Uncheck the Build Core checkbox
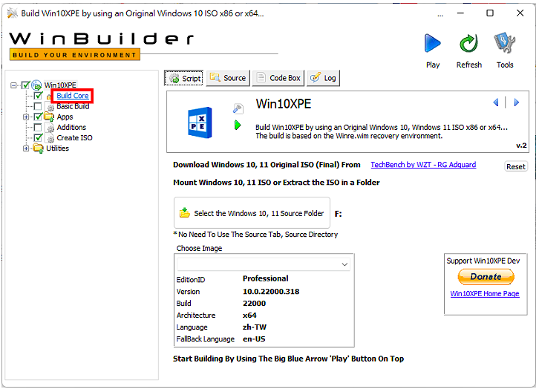 pos(38,96)
